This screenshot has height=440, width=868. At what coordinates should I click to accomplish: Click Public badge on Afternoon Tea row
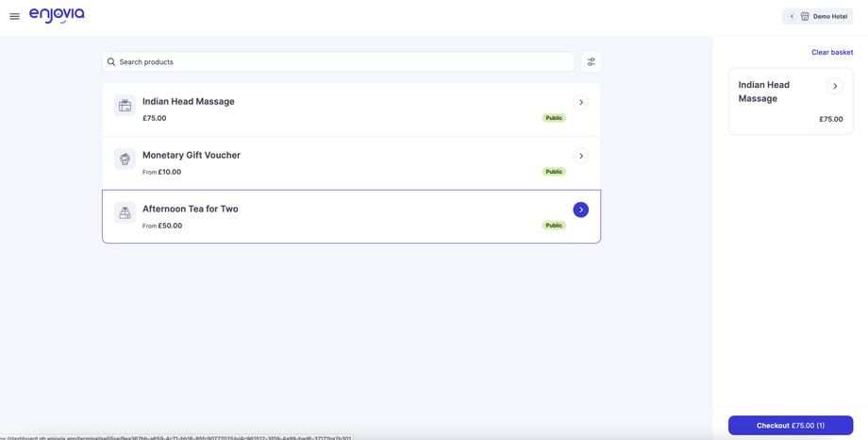(554, 226)
